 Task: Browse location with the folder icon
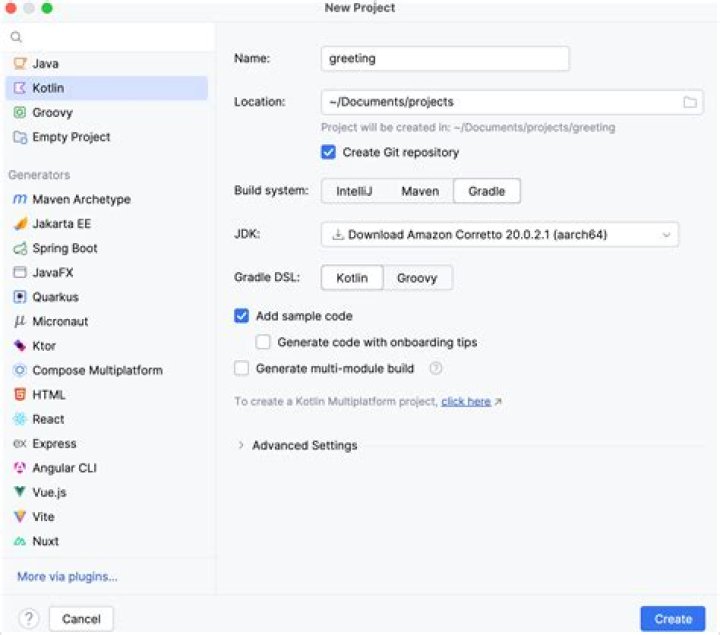pos(690,102)
